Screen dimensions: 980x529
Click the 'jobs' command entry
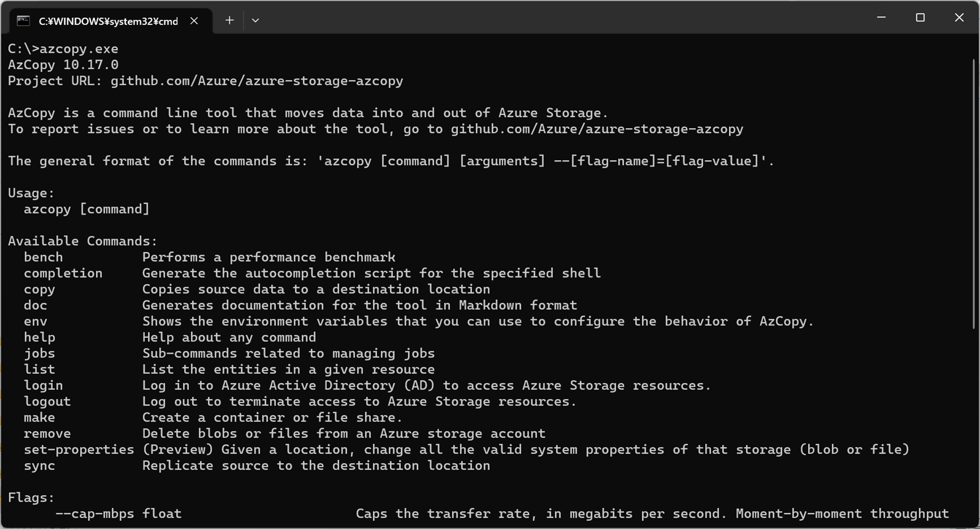pyautogui.click(x=39, y=353)
